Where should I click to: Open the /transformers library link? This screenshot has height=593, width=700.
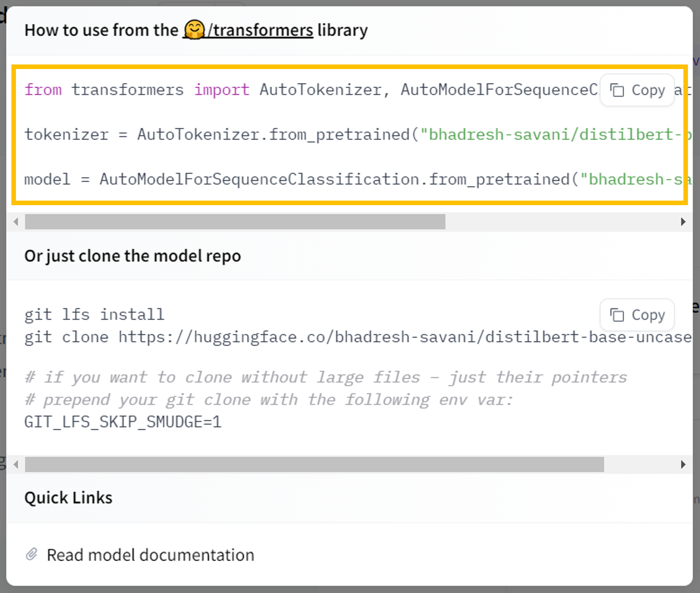[261, 30]
